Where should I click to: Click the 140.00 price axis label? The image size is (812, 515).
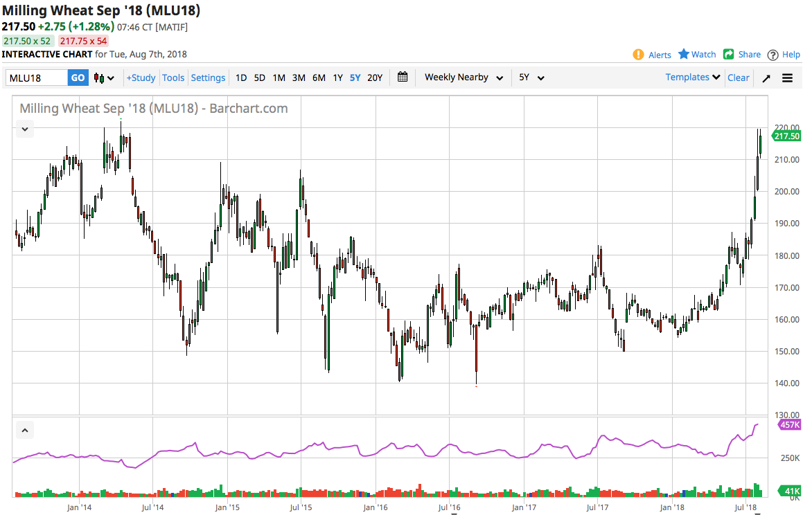tap(786, 383)
